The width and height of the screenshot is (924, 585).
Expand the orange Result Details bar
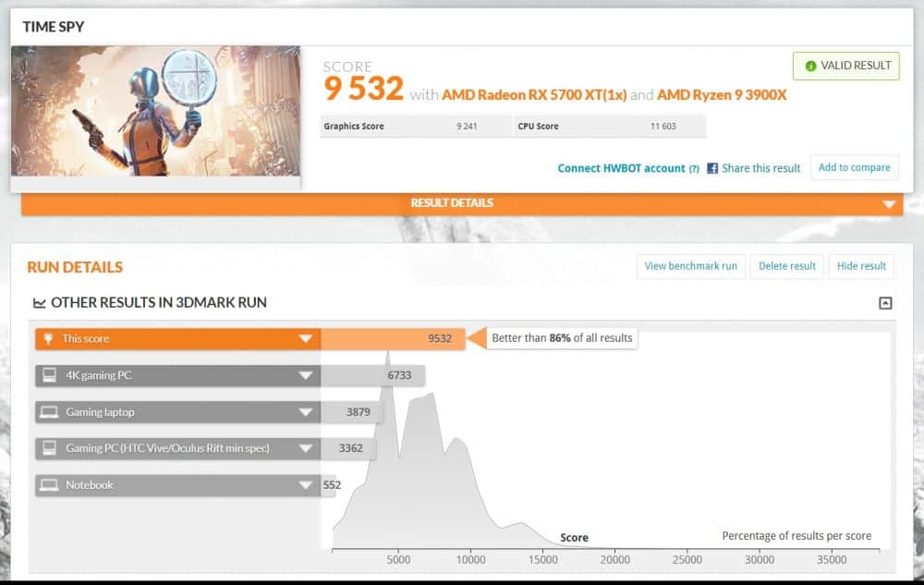tap(889, 204)
